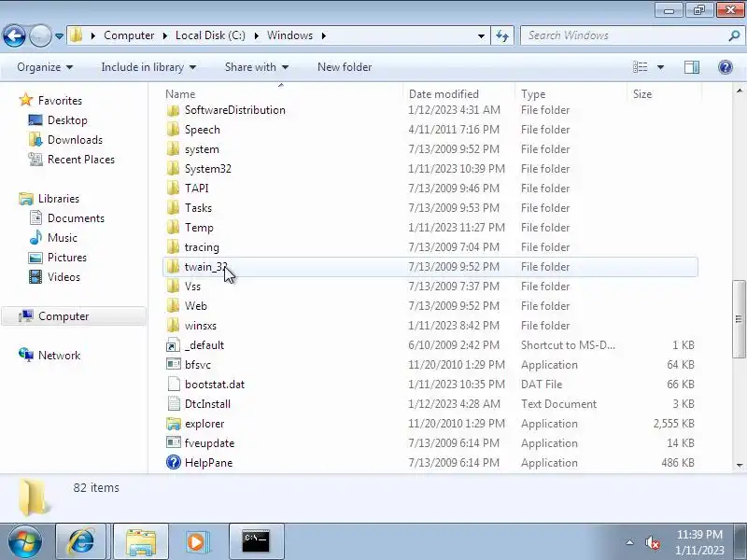747x560 pixels.
Task: Select the Web folder name
Action: click(196, 306)
